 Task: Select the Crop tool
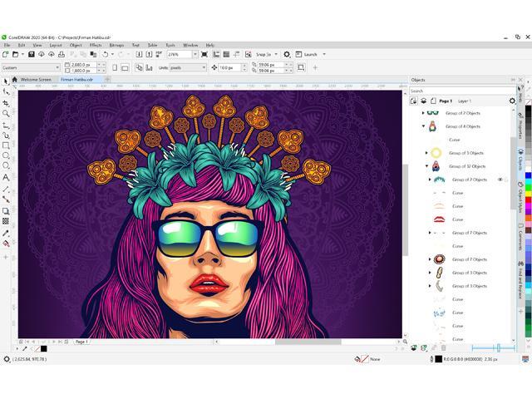(6, 102)
